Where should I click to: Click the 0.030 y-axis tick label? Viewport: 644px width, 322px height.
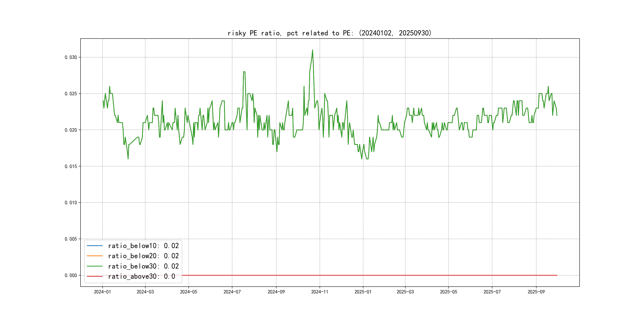coord(71,57)
